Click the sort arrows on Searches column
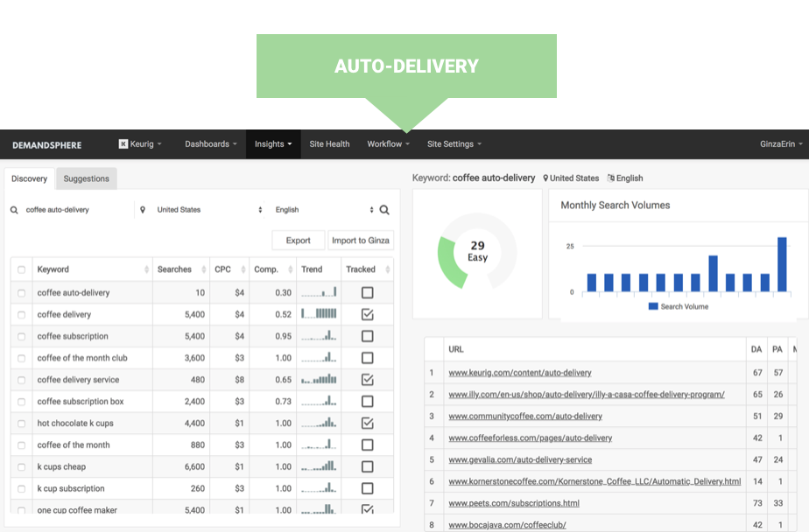This screenshot has width=809, height=532. point(203,269)
